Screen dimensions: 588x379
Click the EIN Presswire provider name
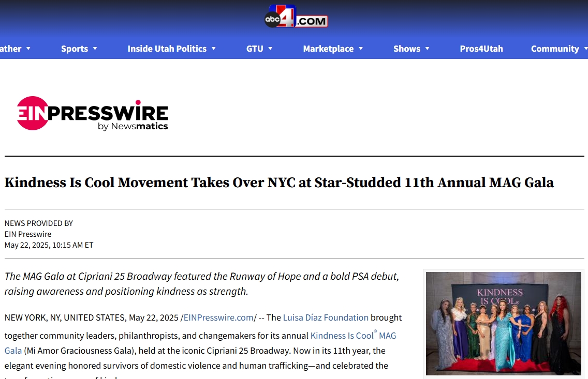pos(28,234)
